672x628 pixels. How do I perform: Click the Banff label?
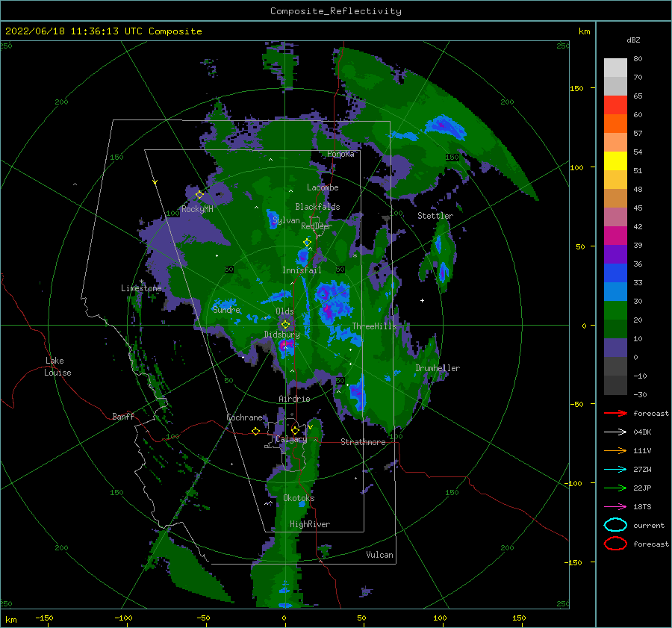click(x=123, y=416)
